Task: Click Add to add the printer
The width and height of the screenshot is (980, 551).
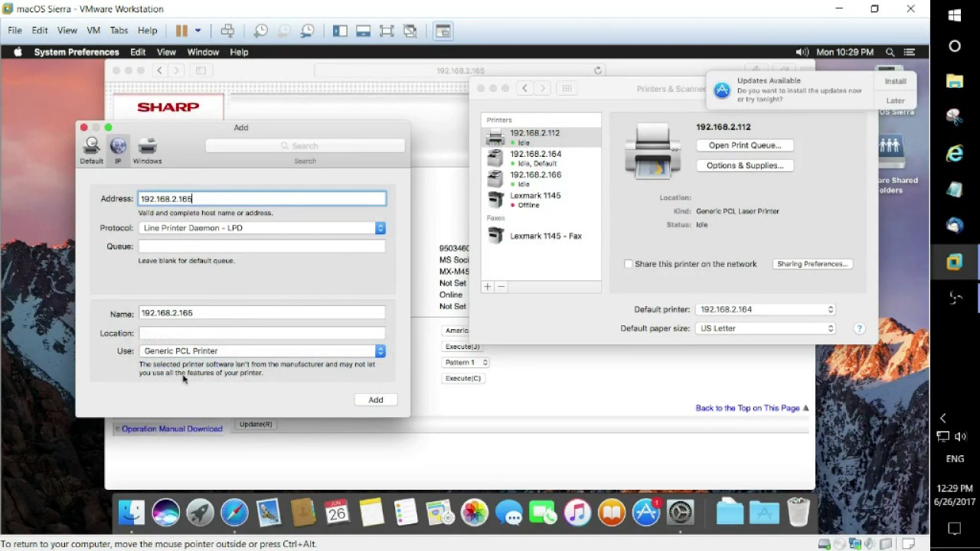Action: (376, 399)
